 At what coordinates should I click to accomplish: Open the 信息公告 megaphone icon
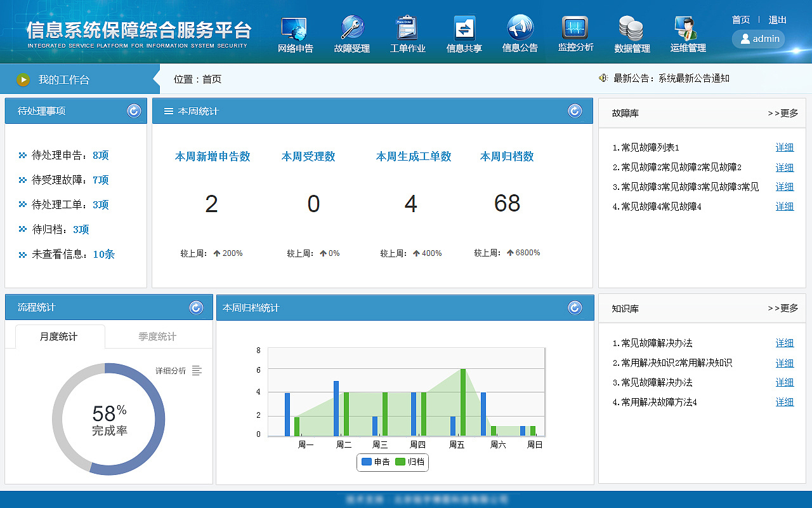pos(520,28)
